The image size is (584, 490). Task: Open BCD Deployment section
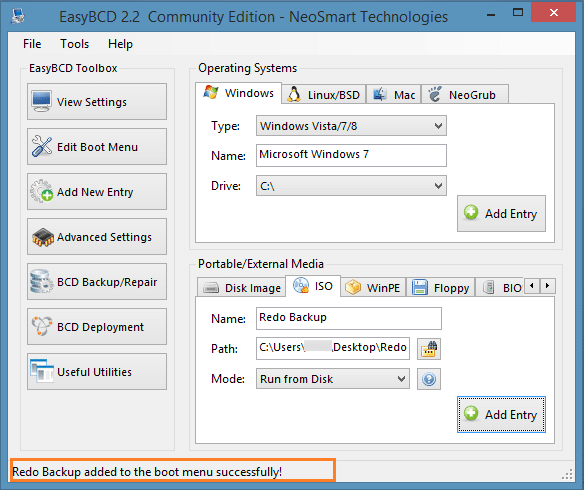click(97, 327)
